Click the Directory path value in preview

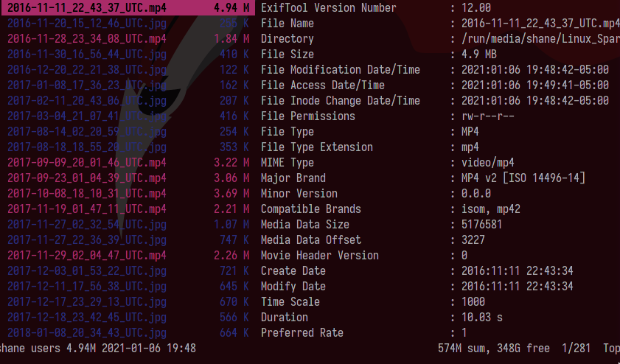coord(535,39)
